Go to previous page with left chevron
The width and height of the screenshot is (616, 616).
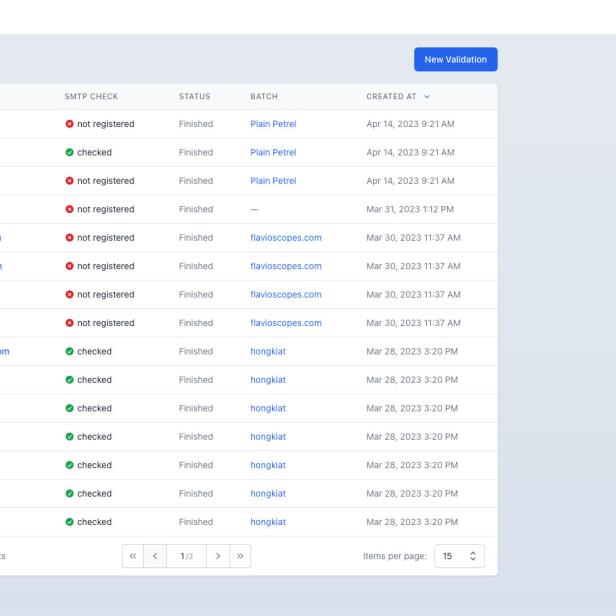tap(155, 556)
